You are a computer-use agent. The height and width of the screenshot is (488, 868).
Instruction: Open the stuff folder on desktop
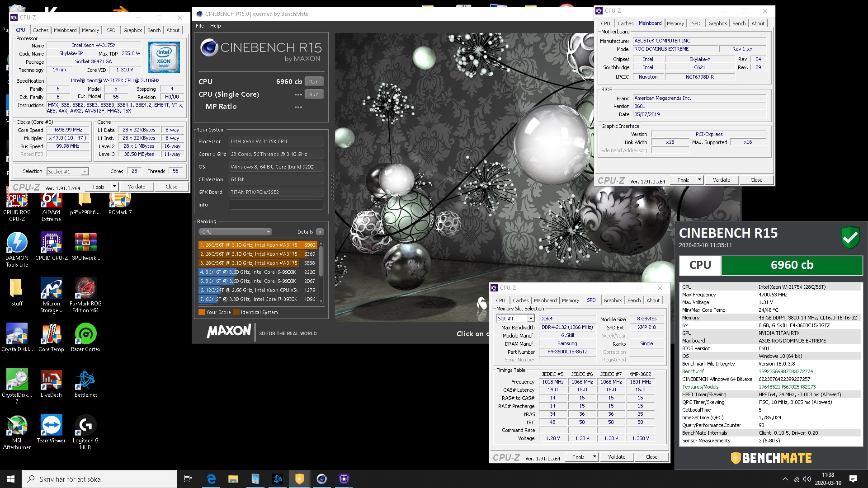click(x=17, y=292)
